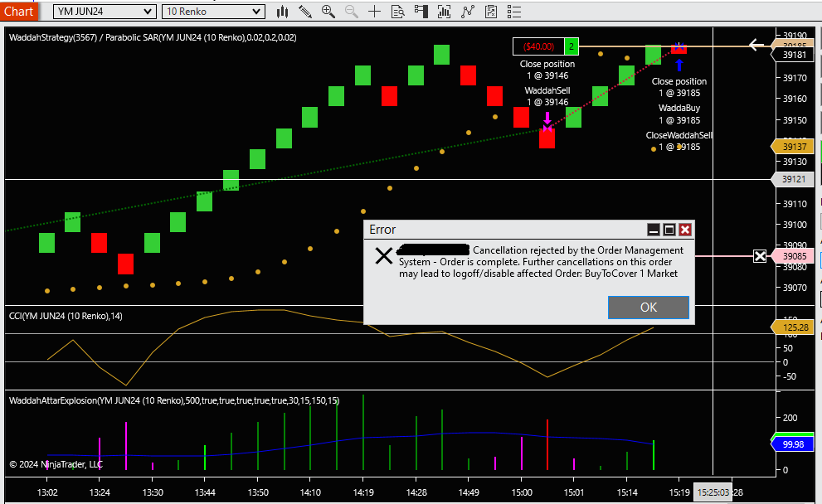Select the 39181 current price marker
The image size is (822, 504).
point(794,55)
